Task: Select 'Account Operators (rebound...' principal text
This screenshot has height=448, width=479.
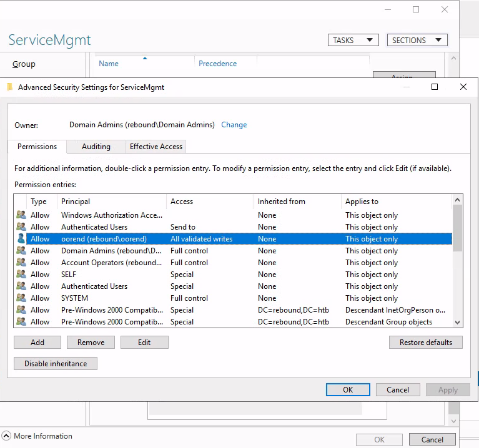Action: (x=111, y=263)
